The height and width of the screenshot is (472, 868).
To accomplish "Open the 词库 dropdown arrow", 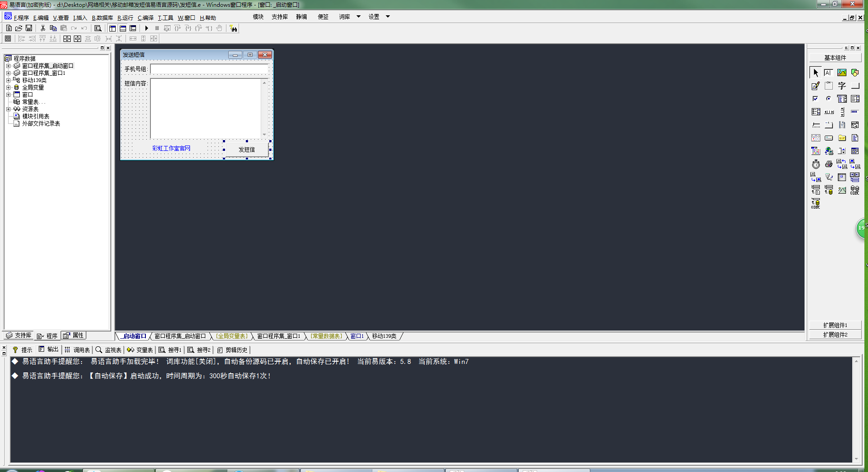I will [x=358, y=17].
